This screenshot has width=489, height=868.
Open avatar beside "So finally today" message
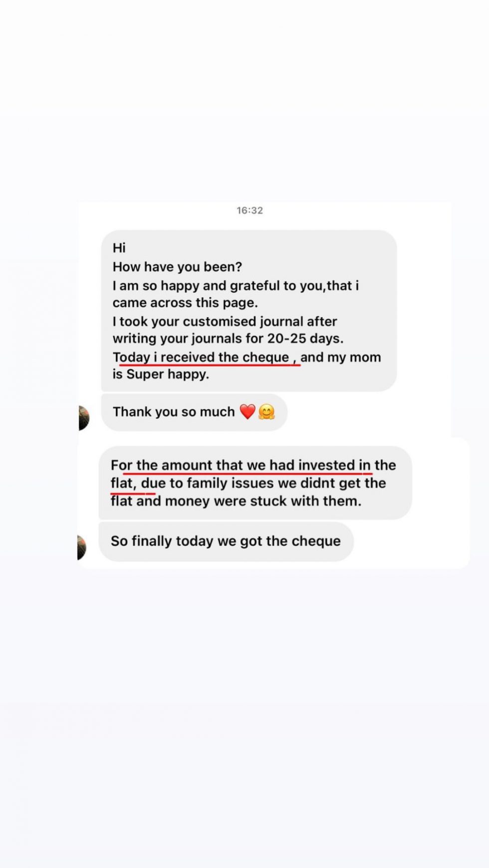(x=82, y=547)
